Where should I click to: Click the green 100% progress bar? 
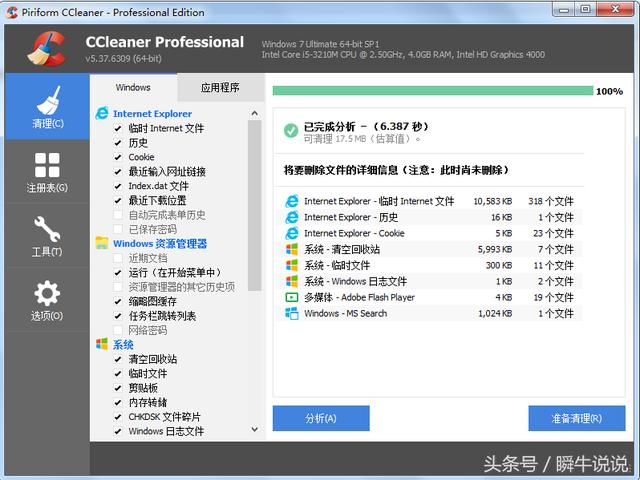coord(433,91)
